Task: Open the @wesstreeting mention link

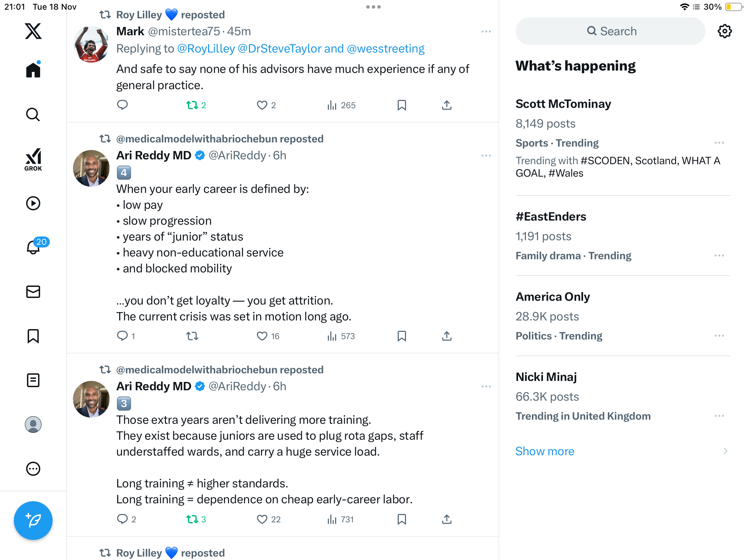Action: click(x=386, y=49)
